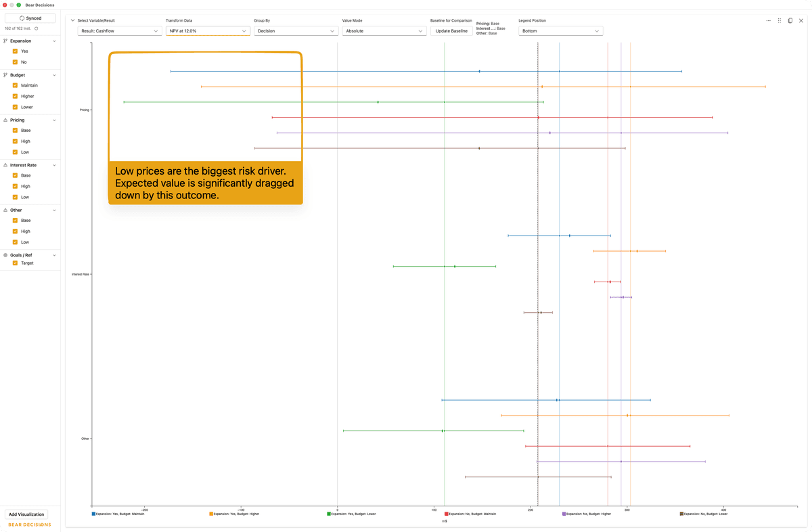This screenshot has height=532, width=812.
Task: Click the Baseline for Comparison label
Action: tap(451, 20)
